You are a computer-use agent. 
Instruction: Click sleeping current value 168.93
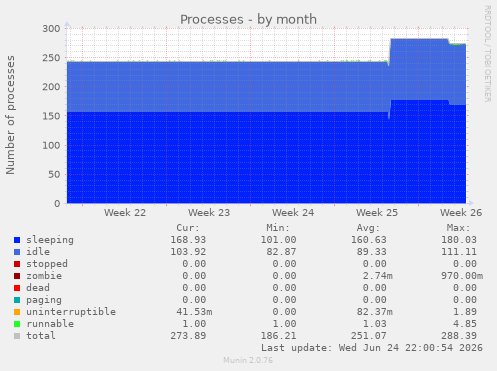coord(188,240)
